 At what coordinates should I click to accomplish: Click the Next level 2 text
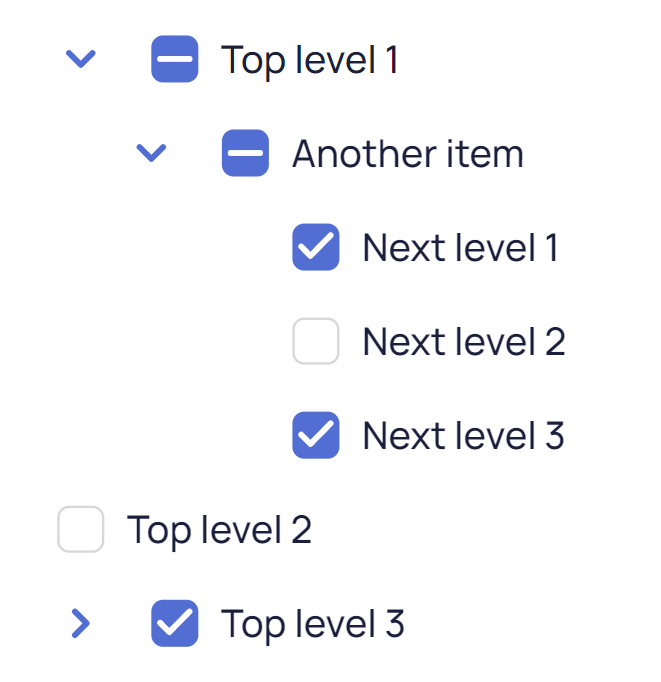(x=464, y=342)
